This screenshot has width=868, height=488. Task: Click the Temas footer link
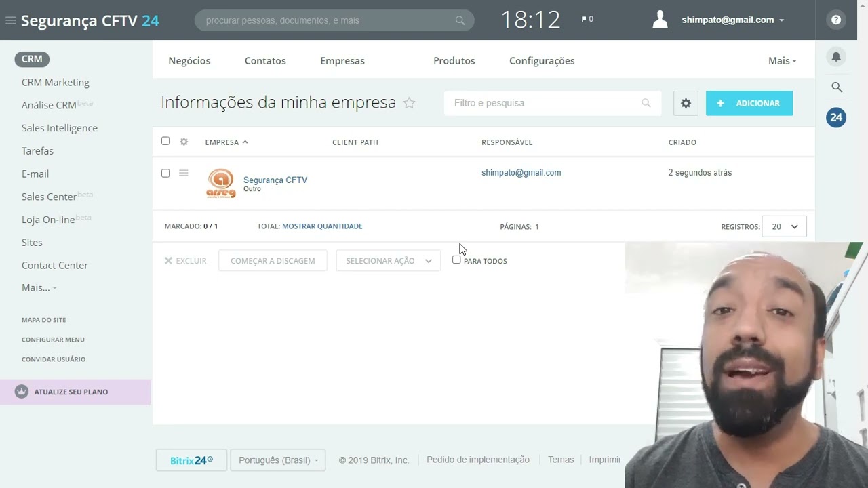[561, 460]
